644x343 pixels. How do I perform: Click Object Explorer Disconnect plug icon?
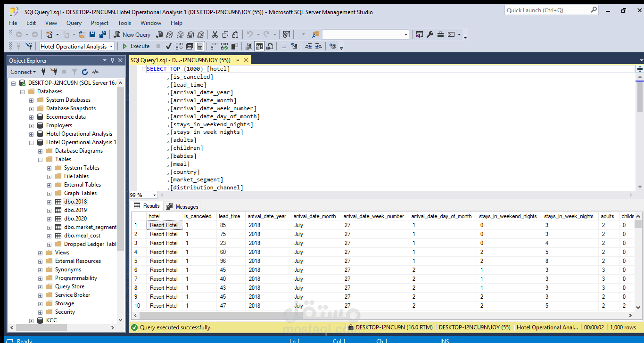point(54,72)
